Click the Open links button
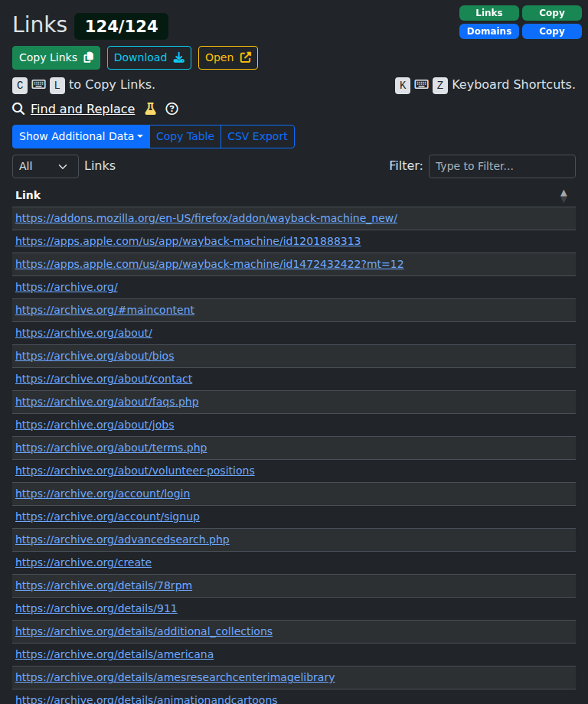Image resolution: width=588 pixels, height=704 pixels. pos(227,57)
